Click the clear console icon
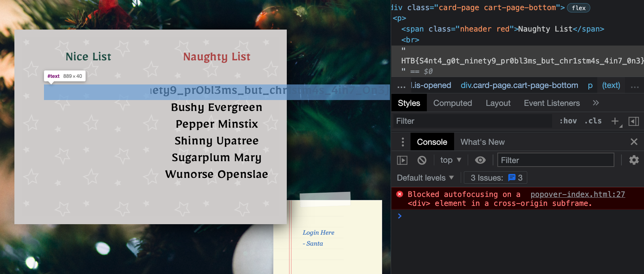Viewport: 644px width, 274px height. pyautogui.click(x=422, y=160)
